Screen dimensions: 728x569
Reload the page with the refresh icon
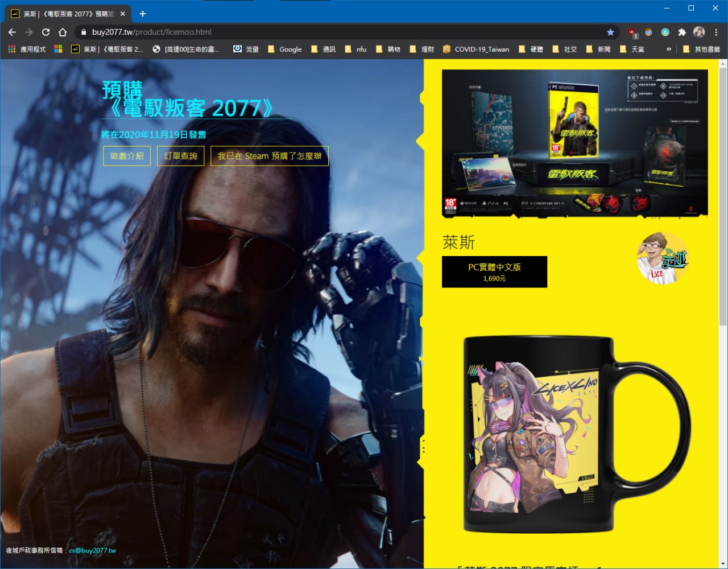click(x=45, y=32)
